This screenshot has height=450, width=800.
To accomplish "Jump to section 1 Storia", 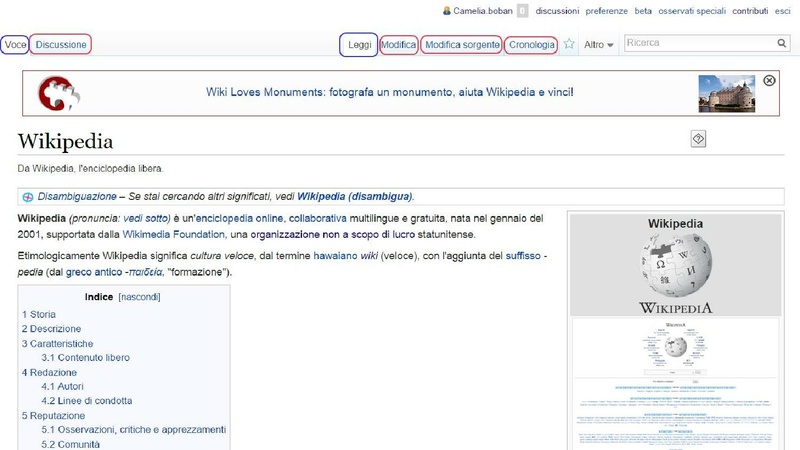I will (x=39, y=314).
